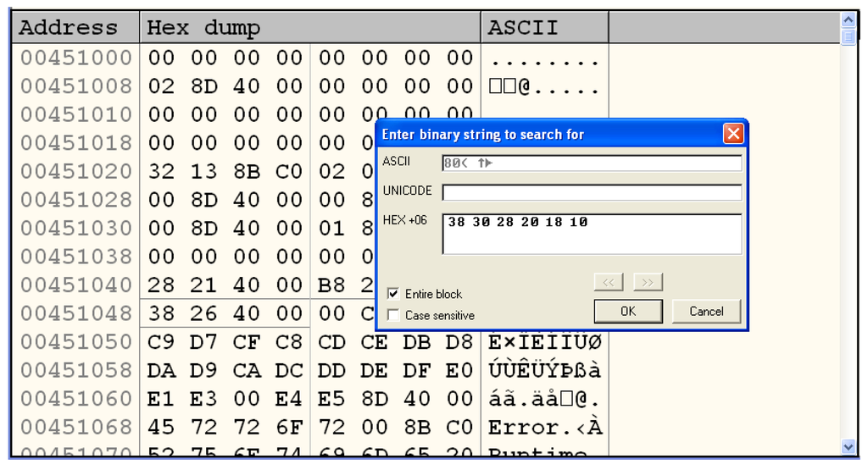Viewport: 868px width, 470px height.
Task: Click the scrollbar up arrow
Action: (849, 19)
